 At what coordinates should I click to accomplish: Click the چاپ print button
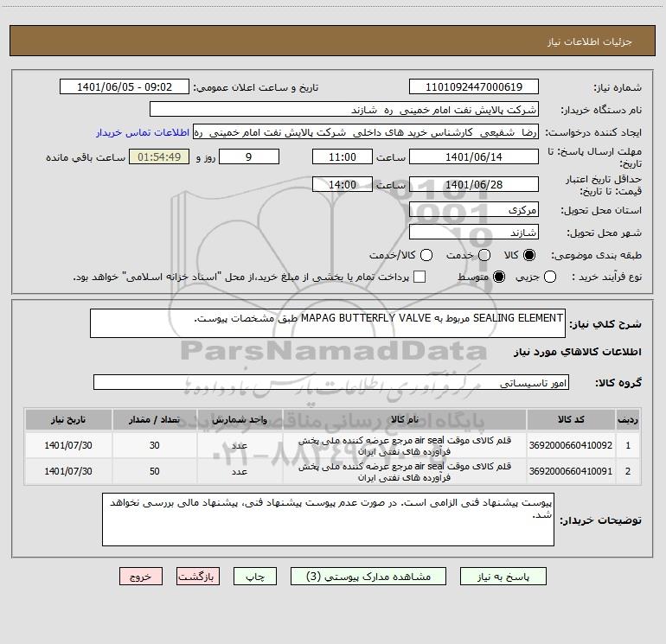255,577
